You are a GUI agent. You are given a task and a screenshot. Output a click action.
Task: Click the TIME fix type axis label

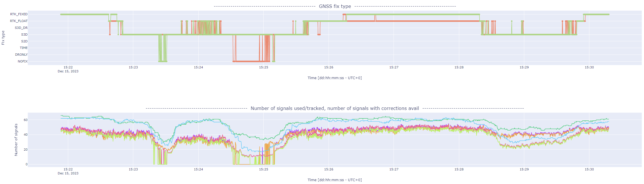pyautogui.click(x=24, y=48)
